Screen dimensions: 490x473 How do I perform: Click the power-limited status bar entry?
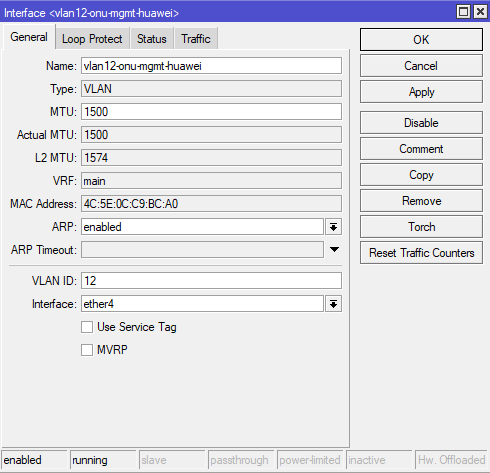coord(310,460)
